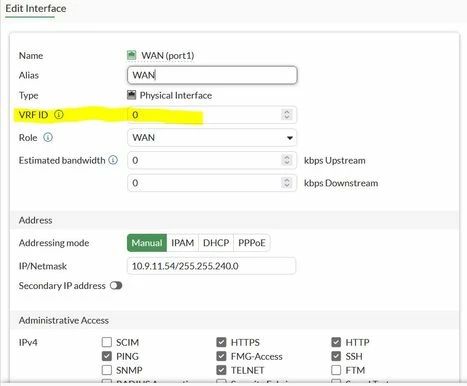The image size is (467, 386).
Task: Click the VRF ID stepper arrows
Action: [x=287, y=115]
